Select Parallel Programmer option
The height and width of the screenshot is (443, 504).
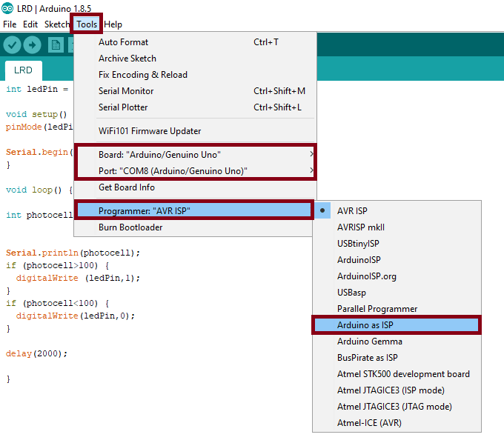coord(397,309)
